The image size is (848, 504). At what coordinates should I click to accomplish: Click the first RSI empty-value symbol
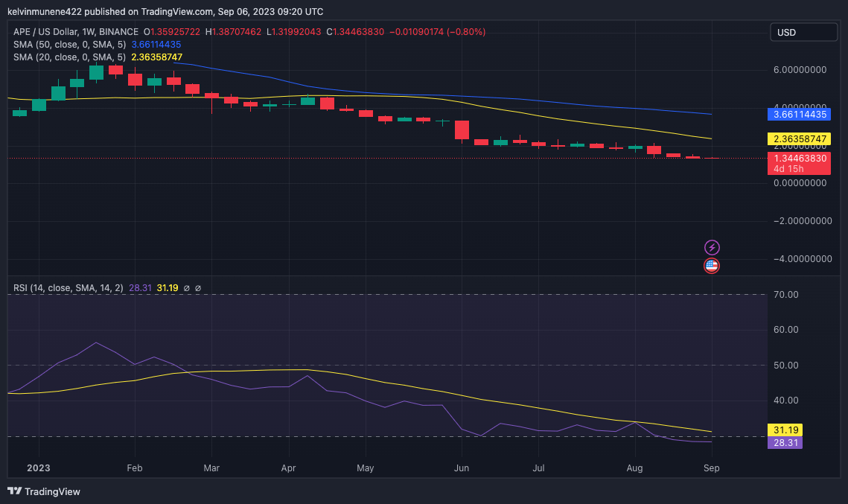tap(187, 288)
